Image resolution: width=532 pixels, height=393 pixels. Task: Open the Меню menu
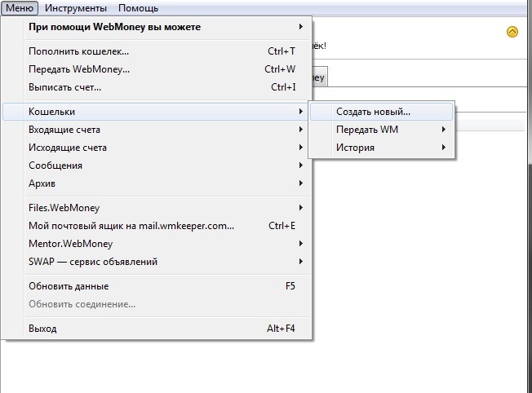[x=20, y=8]
